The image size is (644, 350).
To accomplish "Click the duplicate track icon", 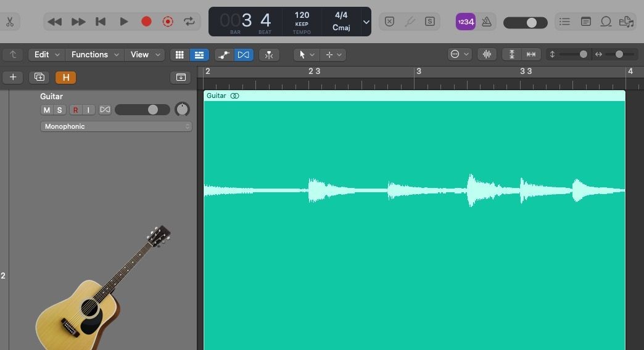I will tap(39, 77).
